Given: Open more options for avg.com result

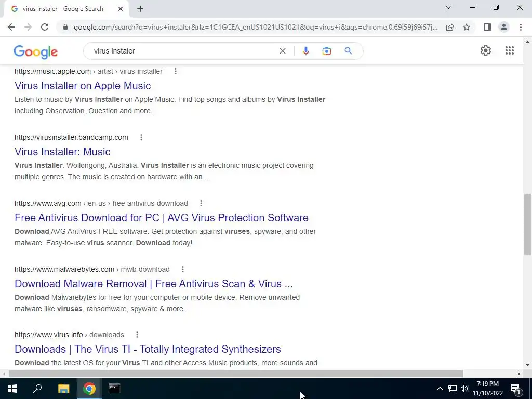Looking at the screenshot, I should point(201,203).
